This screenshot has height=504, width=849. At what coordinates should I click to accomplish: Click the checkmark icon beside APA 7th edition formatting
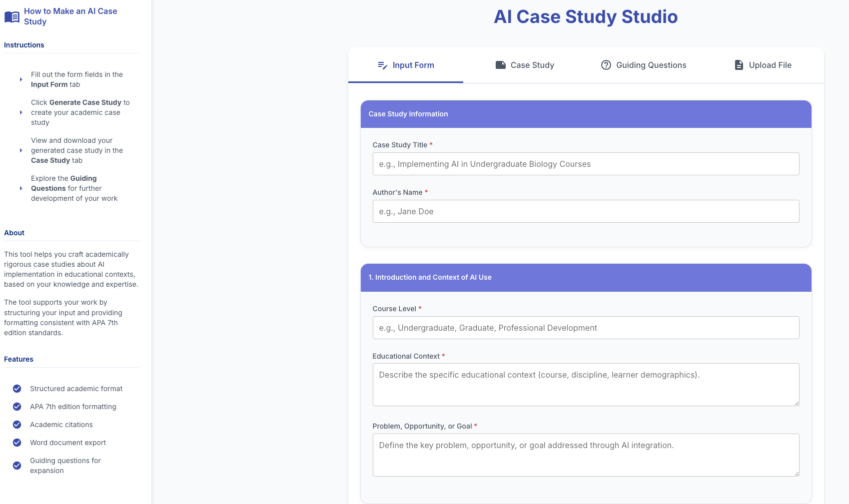point(17,407)
